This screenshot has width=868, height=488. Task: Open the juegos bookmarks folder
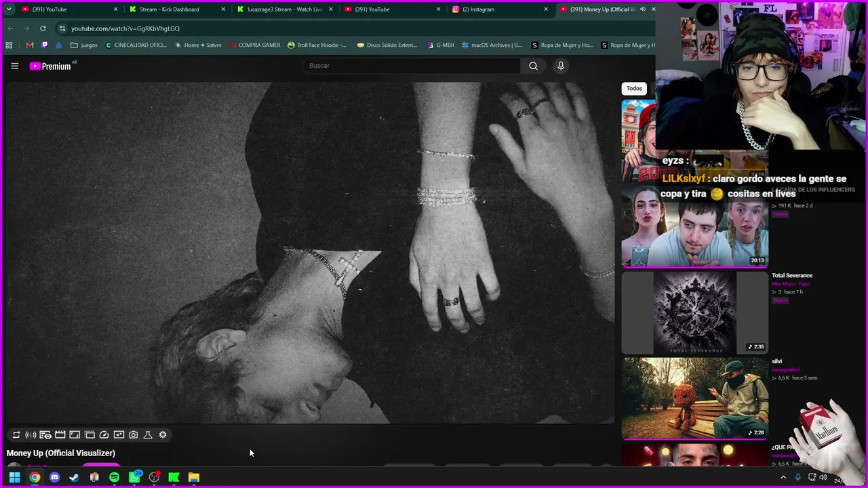coord(84,45)
